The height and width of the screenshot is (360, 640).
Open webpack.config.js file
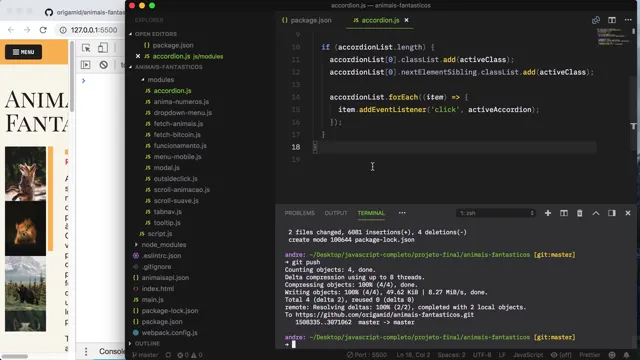coord(169,333)
